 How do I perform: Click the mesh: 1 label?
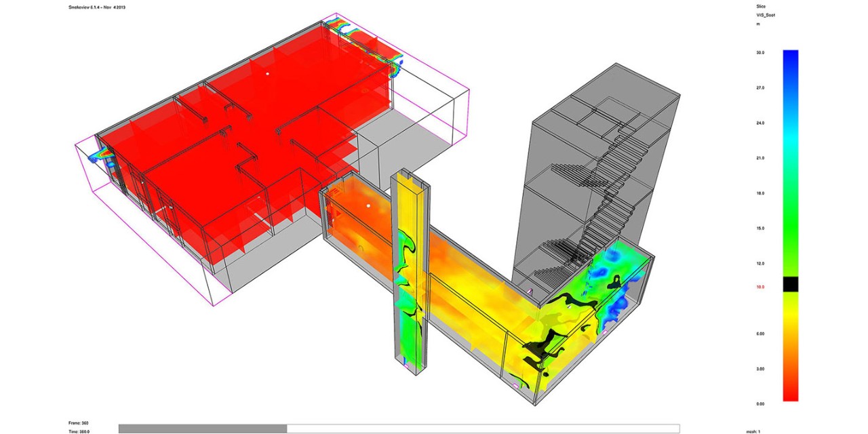[752, 431]
